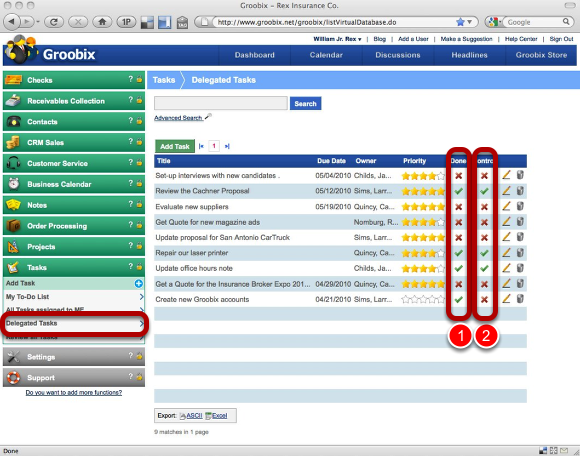Open the Discussions tab
The image size is (580, 456).
tap(398, 55)
